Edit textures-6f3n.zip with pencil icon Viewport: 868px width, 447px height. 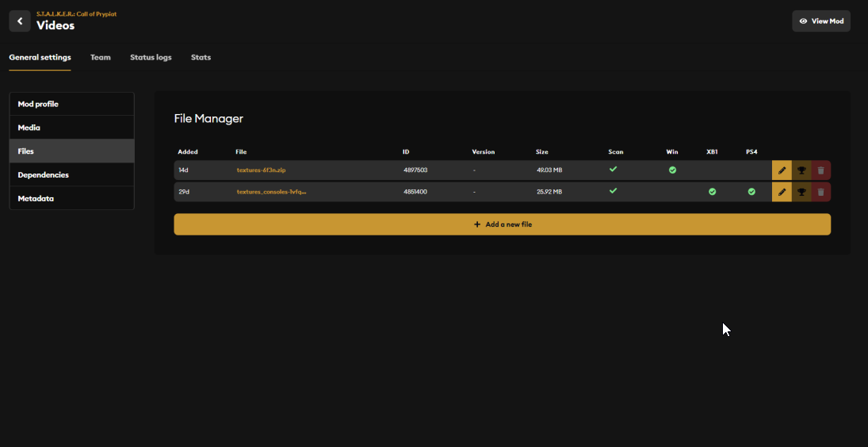782,170
